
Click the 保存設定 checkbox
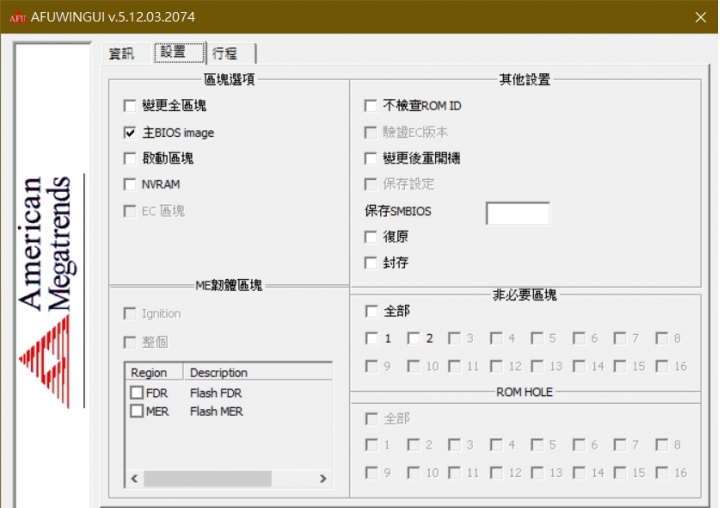click(x=371, y=185)
